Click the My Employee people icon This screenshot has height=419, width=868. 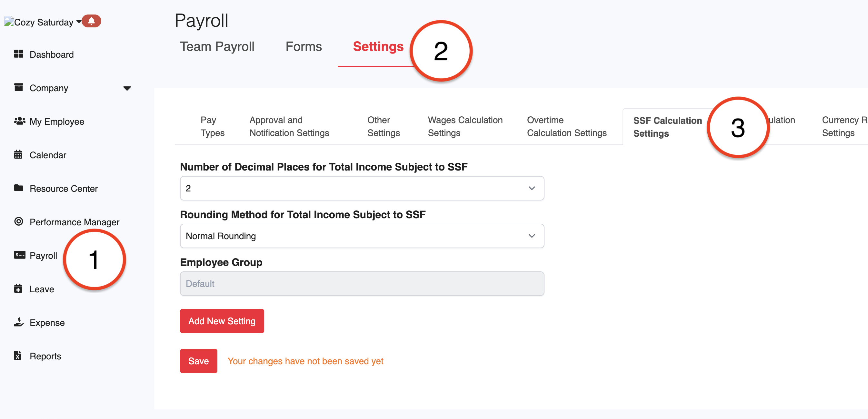pyautogui.click(x=19, y=121)
